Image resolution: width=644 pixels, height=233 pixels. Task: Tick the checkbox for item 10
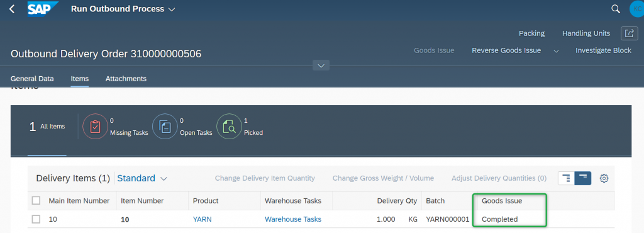point(36,219)
